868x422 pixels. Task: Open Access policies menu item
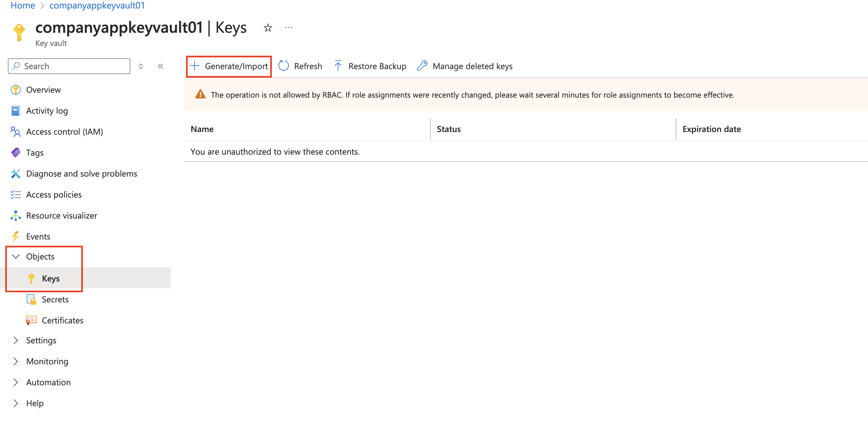click(54, 195)
